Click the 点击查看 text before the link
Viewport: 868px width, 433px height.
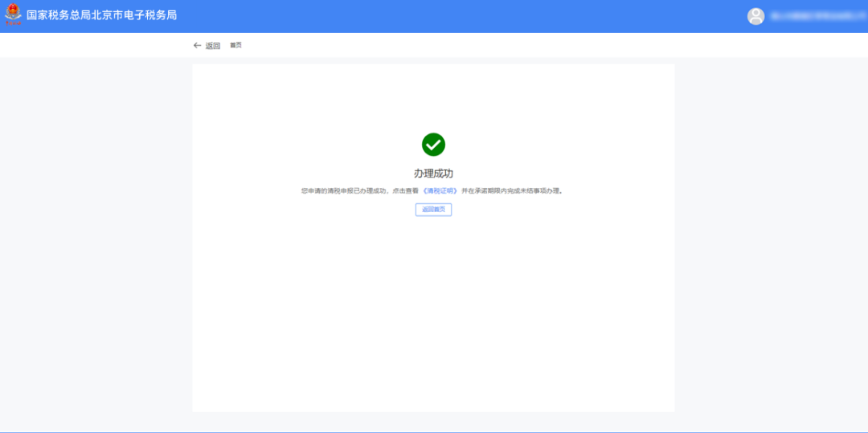click(405, 191)
